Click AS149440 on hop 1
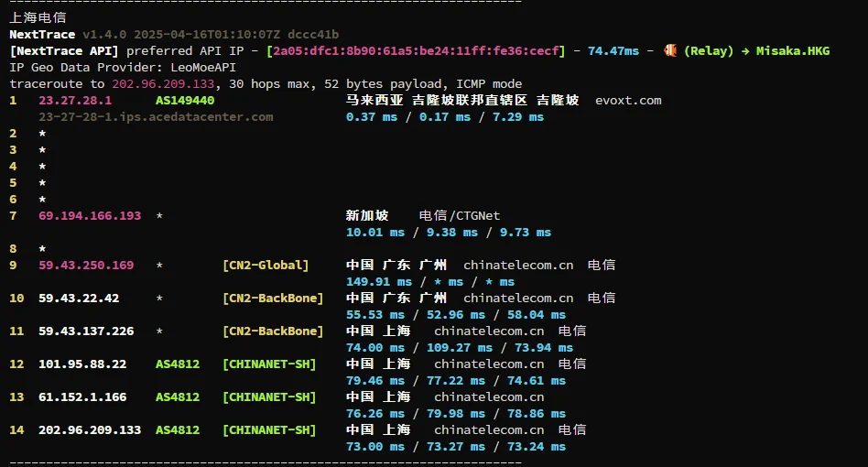868x467 pixels. (185, 101)
